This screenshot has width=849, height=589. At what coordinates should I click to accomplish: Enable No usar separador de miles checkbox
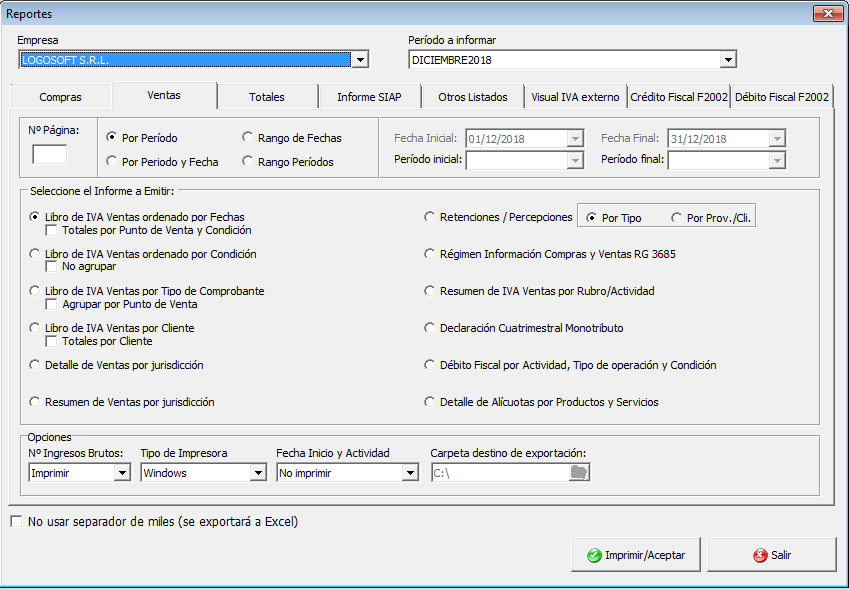[x=15, y=521]
